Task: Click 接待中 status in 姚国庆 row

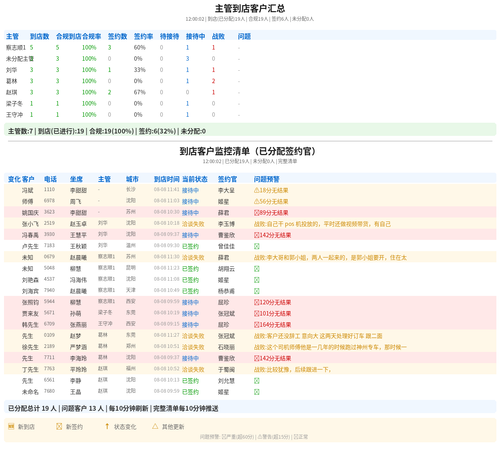Action: pos(190,213)
